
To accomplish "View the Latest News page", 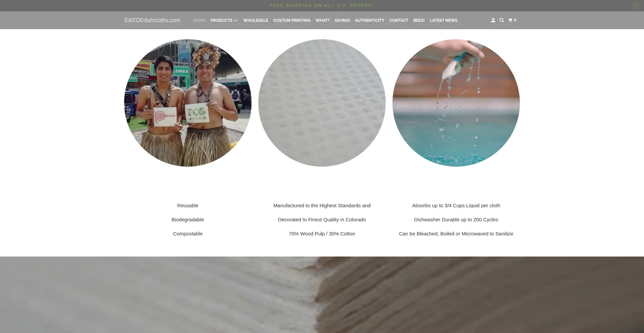I will point(443,20).
